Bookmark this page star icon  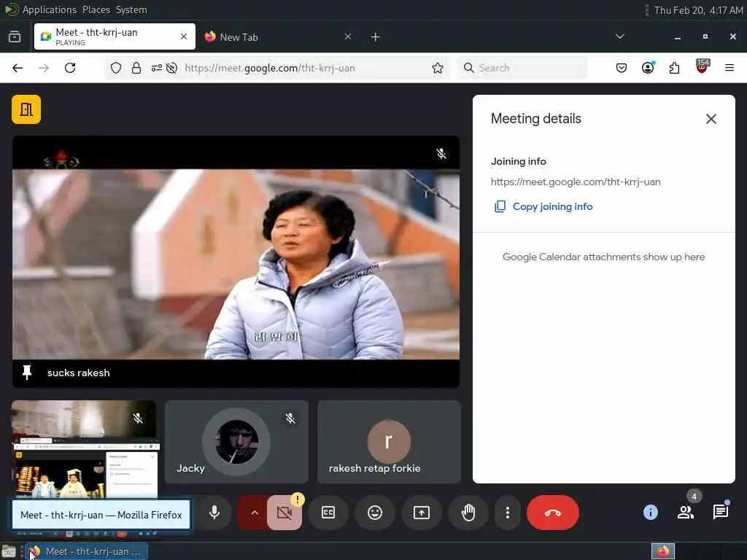coord(438,68)
